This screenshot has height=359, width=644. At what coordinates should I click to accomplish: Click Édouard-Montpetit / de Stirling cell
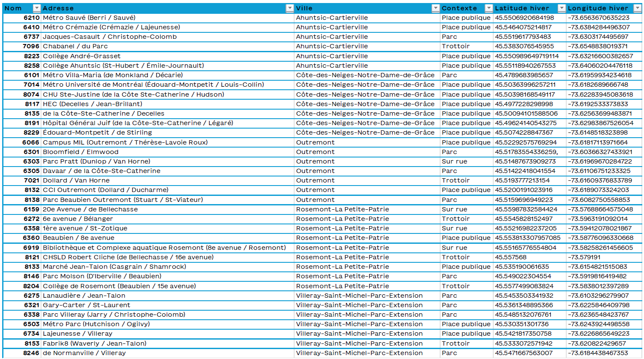pos(168,132)
